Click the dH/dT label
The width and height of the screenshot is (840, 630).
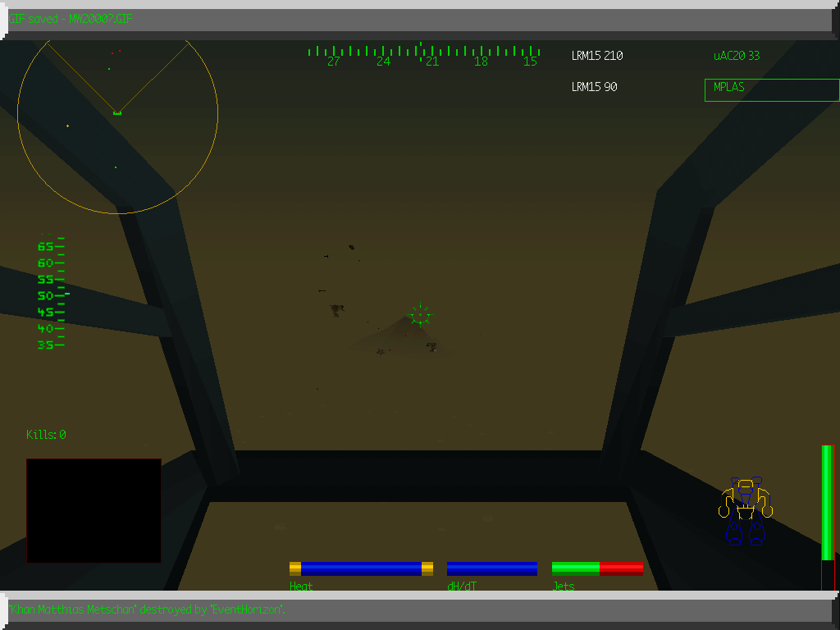click(x=460, y=586)
